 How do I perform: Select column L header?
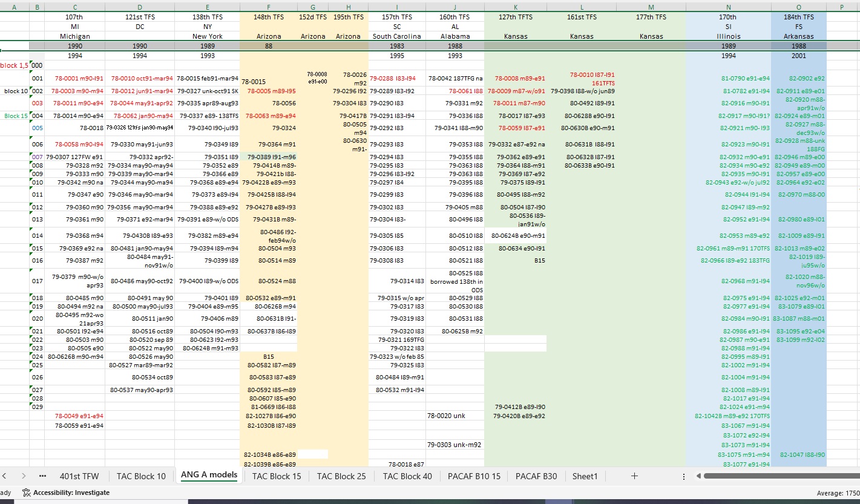point(582,7)
